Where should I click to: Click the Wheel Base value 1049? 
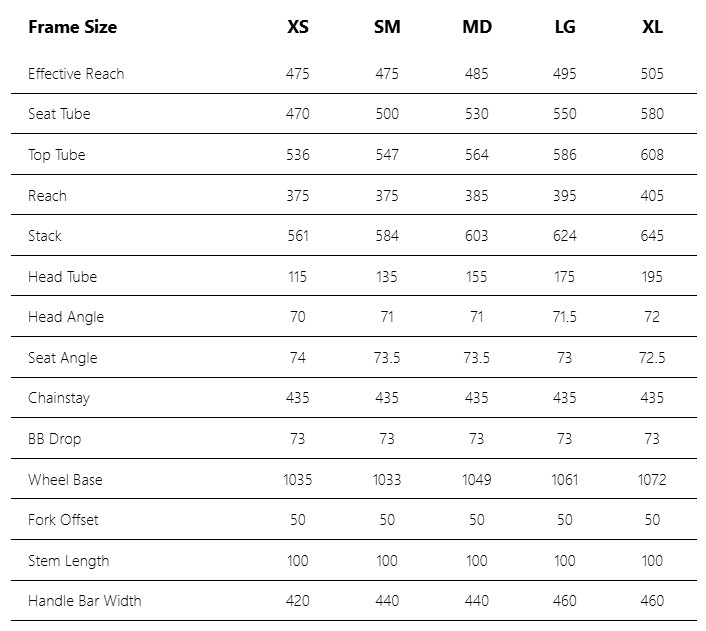[x=476, y=480]
